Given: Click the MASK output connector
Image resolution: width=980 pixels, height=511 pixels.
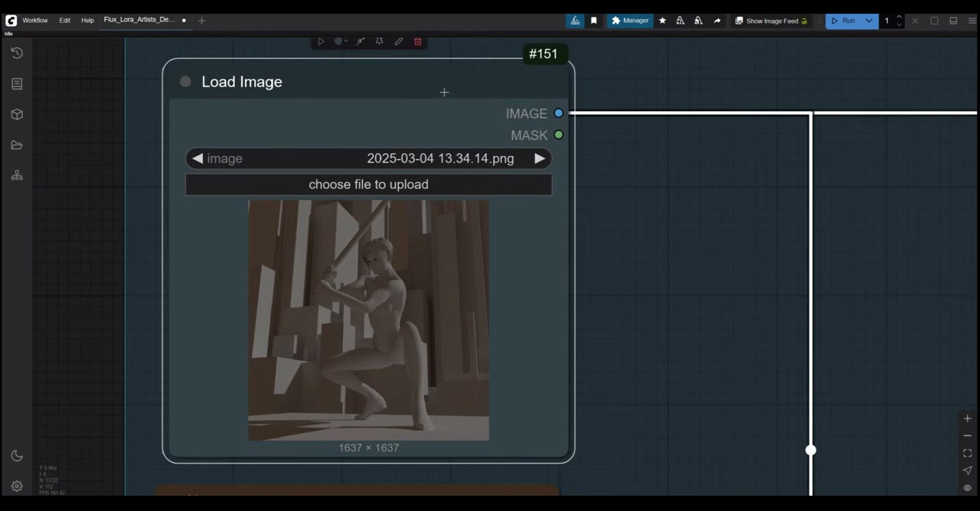Looking at the screenshot, I should click(559, 135).
